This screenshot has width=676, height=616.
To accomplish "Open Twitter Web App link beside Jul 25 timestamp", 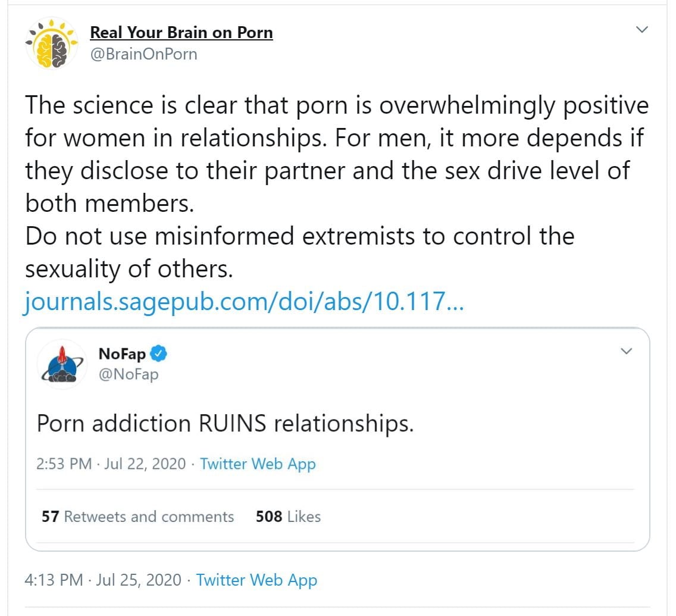I will pos(256,580).
